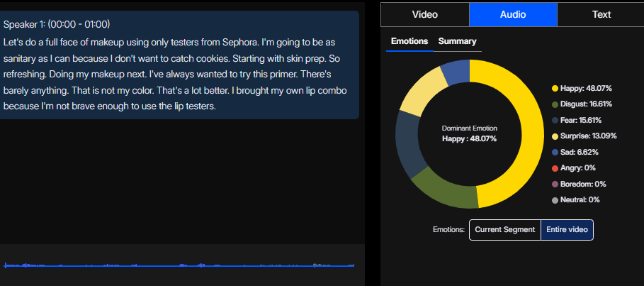Click the Happy yellow legend dot
This screenshot has height=286, width=644.
pyautogui.click(x=555, y=89)
